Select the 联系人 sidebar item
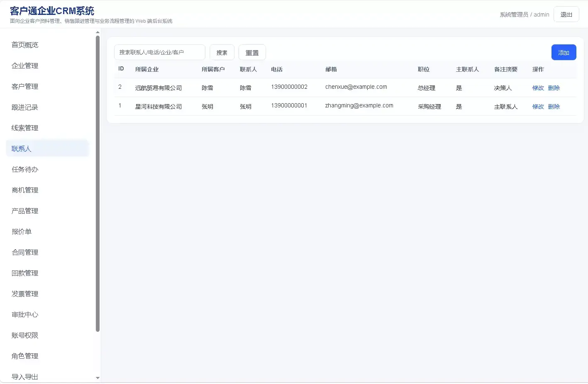This screenshot has height=384, width=588. 22,148
